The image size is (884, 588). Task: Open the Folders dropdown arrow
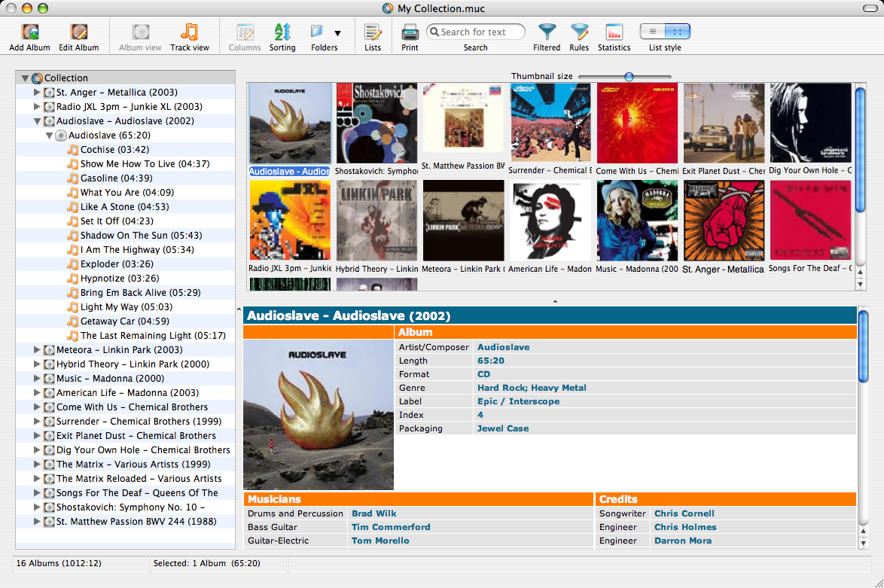(337, 33)
